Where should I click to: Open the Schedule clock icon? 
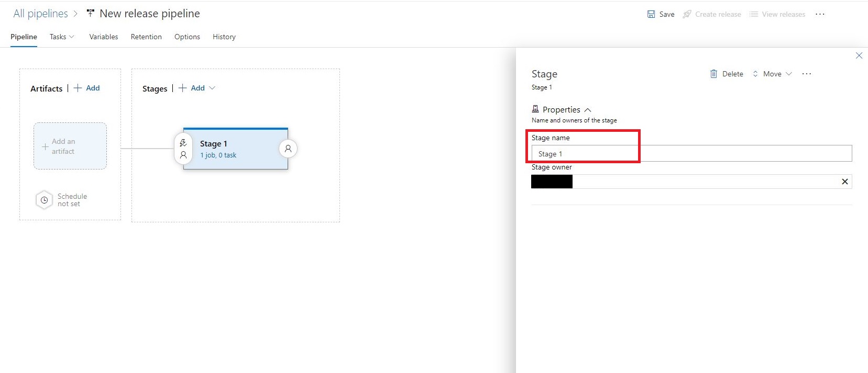pos(45,200)
